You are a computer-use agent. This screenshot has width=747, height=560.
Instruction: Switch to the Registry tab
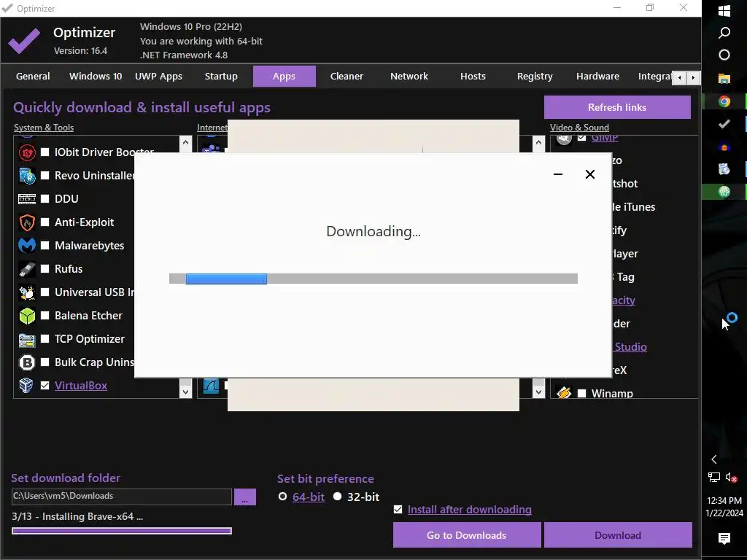pyautogui.click(x=535, y=76)
